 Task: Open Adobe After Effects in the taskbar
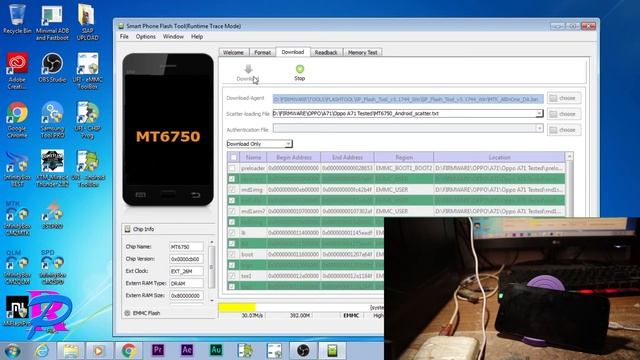[x=187, y=350]
